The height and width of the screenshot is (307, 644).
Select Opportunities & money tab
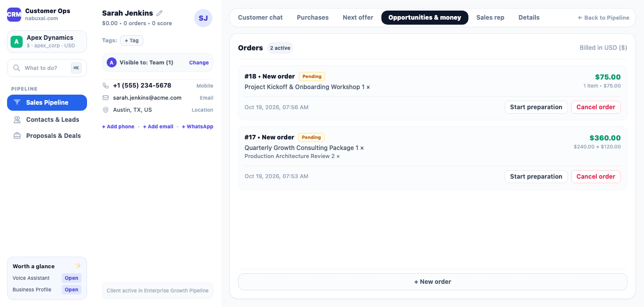[425, 18]
